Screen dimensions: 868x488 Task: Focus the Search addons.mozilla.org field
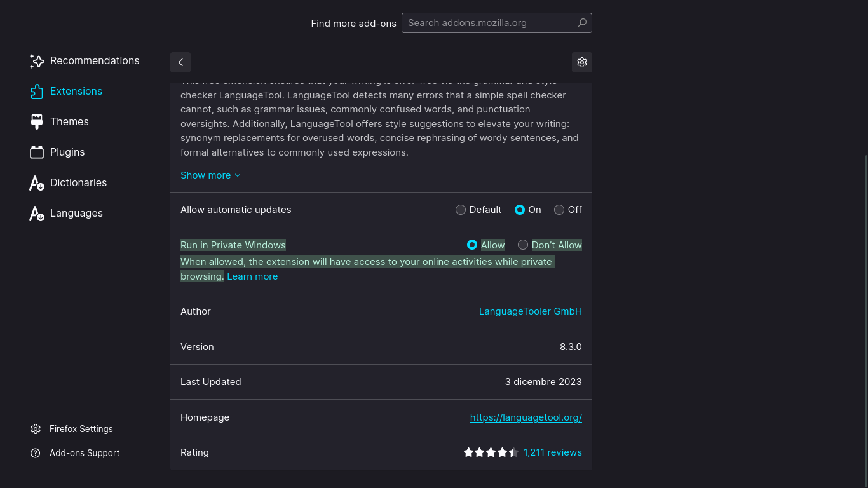click(x=488, y=23)
